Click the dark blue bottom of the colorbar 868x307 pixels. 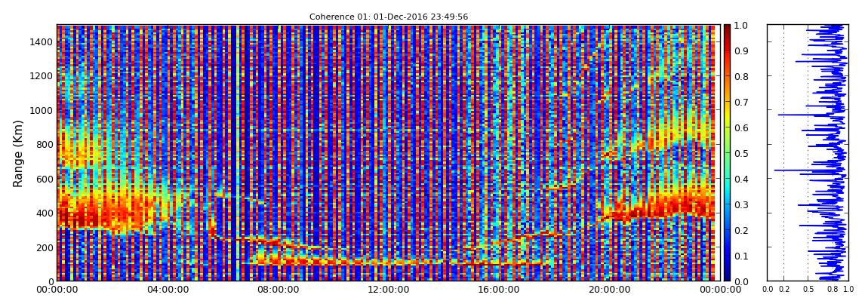[727, 276]
